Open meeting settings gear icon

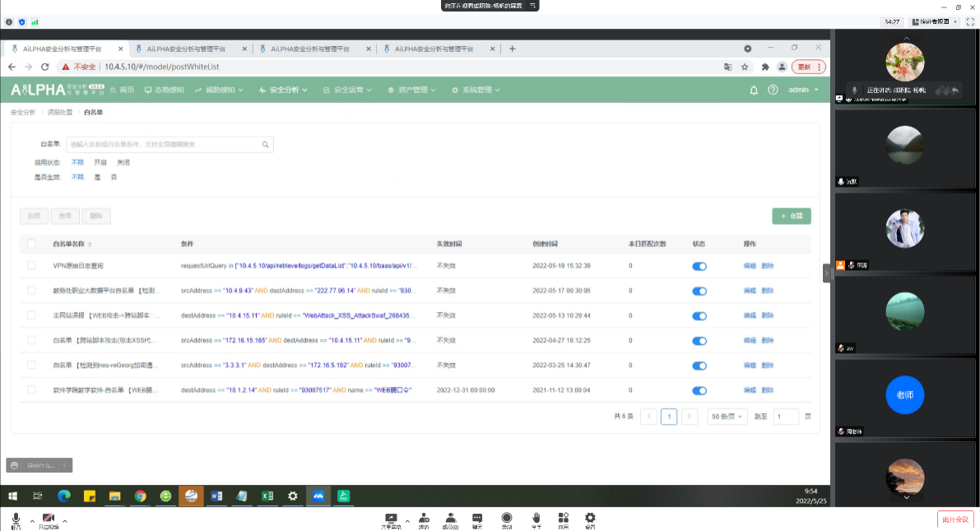[x=590, y=519]
